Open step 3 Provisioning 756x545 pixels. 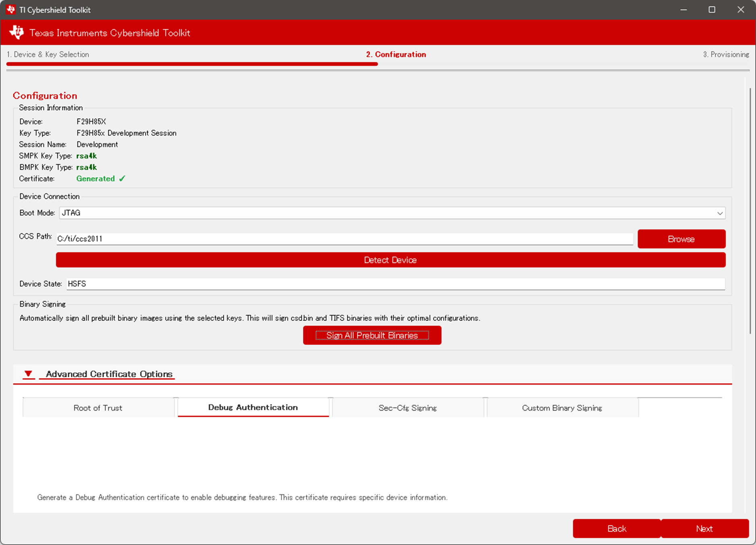coord(726,54)
